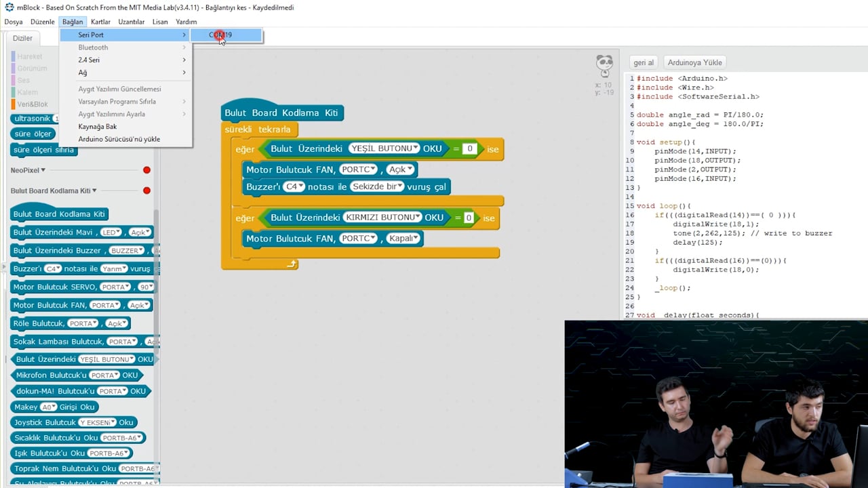The height and width of the screenshot is (488, 868).
Task: Select the Veri&Blok orange category
Action: click(x=30, y=104)
